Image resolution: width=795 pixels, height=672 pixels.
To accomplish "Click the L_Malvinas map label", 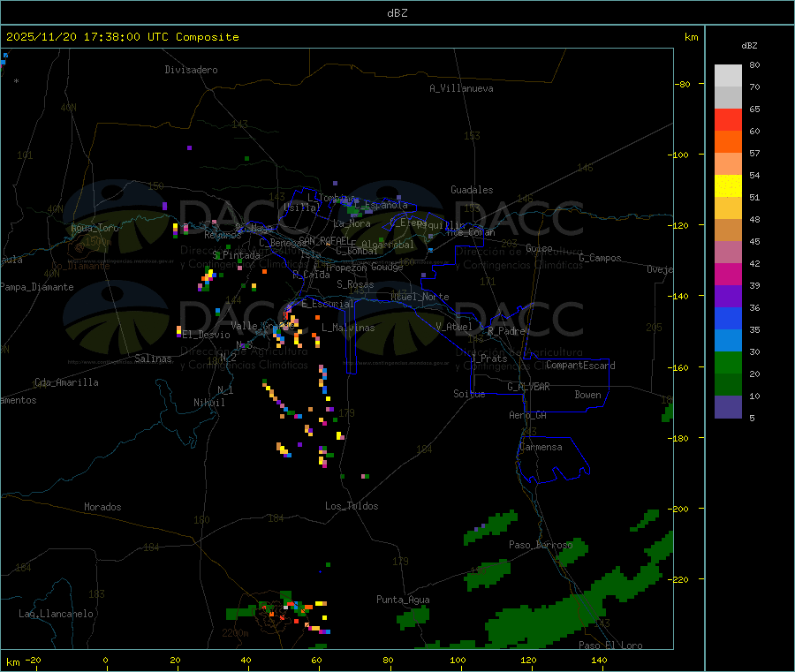I will pyautogui.click(x=348, y=328).
